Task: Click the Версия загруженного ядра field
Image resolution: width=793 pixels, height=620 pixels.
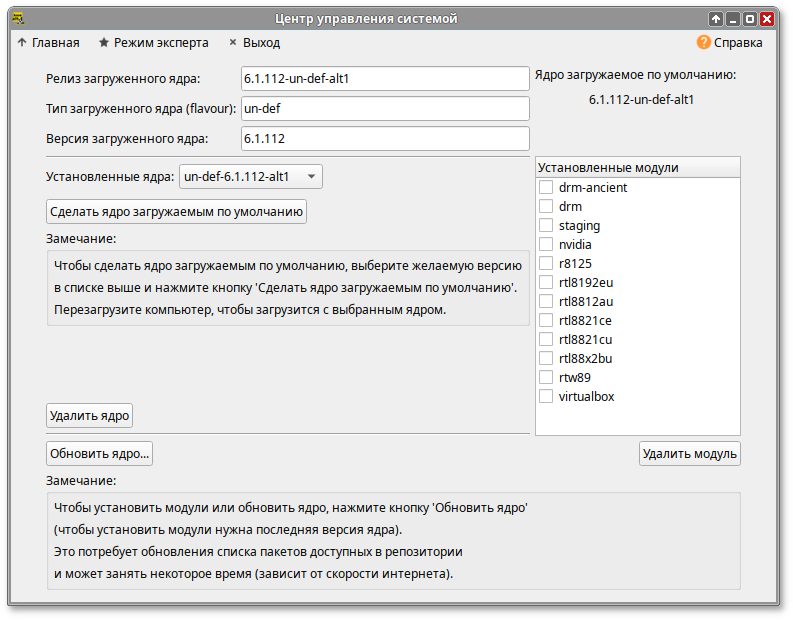Action: point(385,139)
